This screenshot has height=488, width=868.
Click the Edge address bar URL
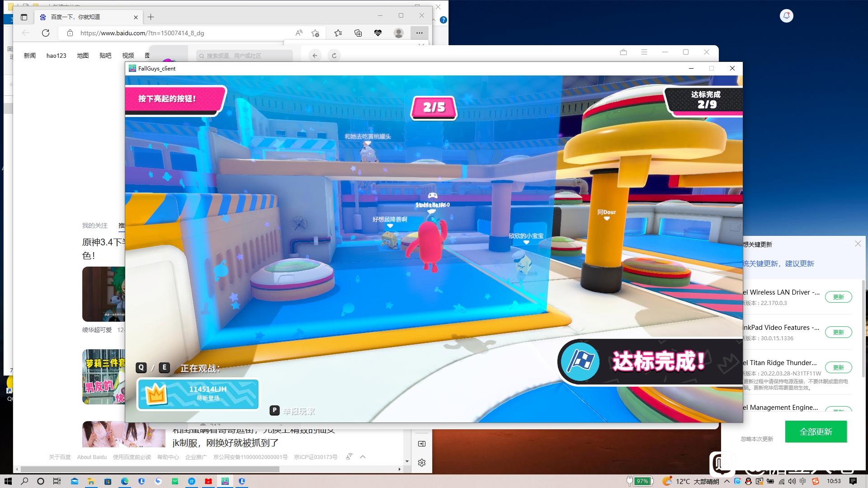142,33
